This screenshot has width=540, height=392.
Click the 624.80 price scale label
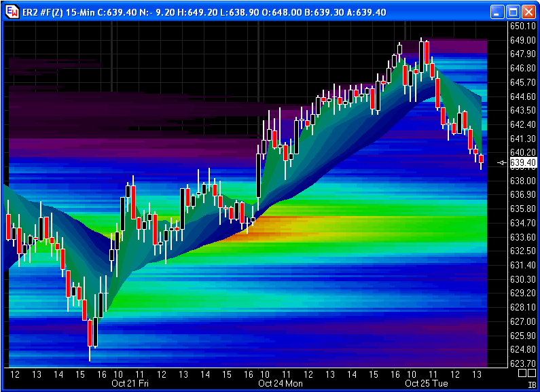coord(523,349)
